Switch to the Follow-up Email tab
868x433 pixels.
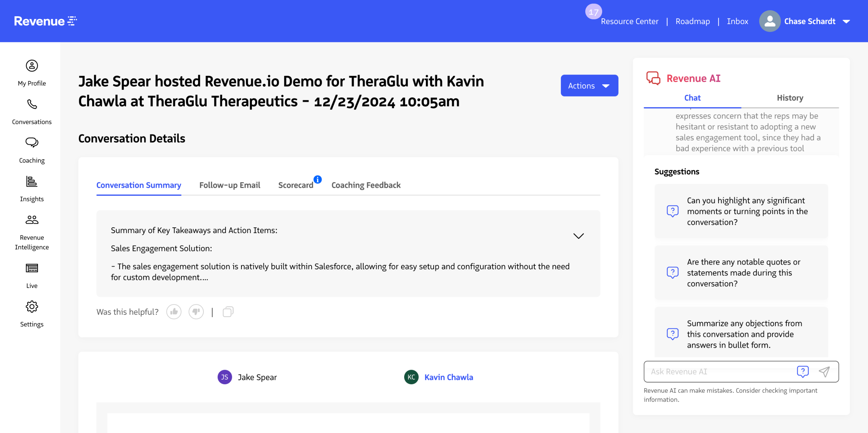click(230, 185)
